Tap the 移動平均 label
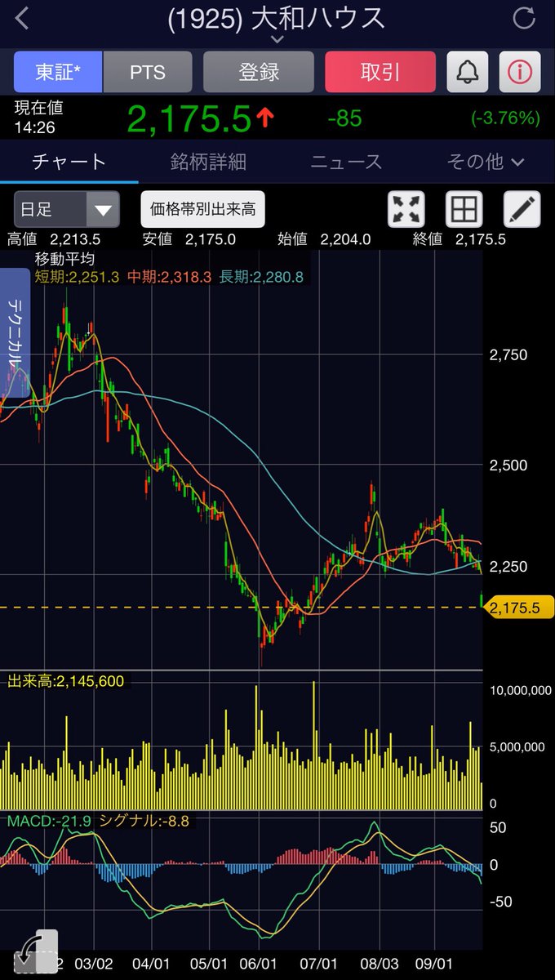The height and width of the screenshot is (980, 555). tap(64, 259)
